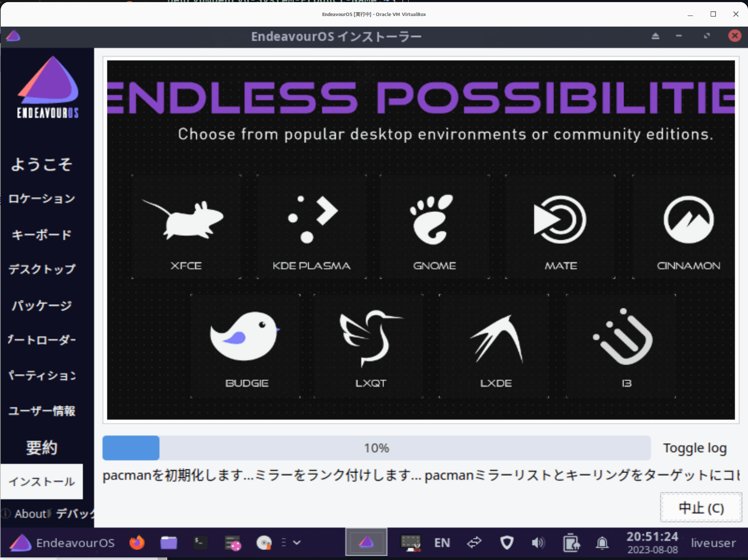Click the XFCE mouse logo

(183, 219)
